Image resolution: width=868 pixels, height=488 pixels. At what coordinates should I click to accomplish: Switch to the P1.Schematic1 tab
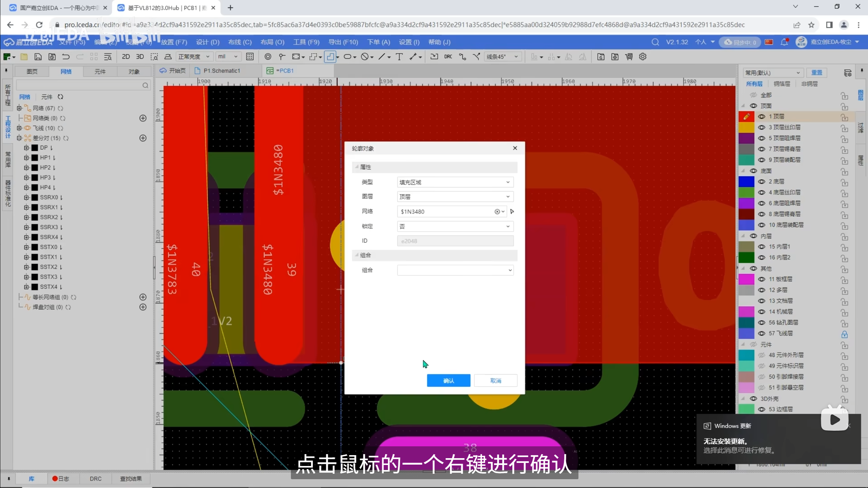click(221, 71)
